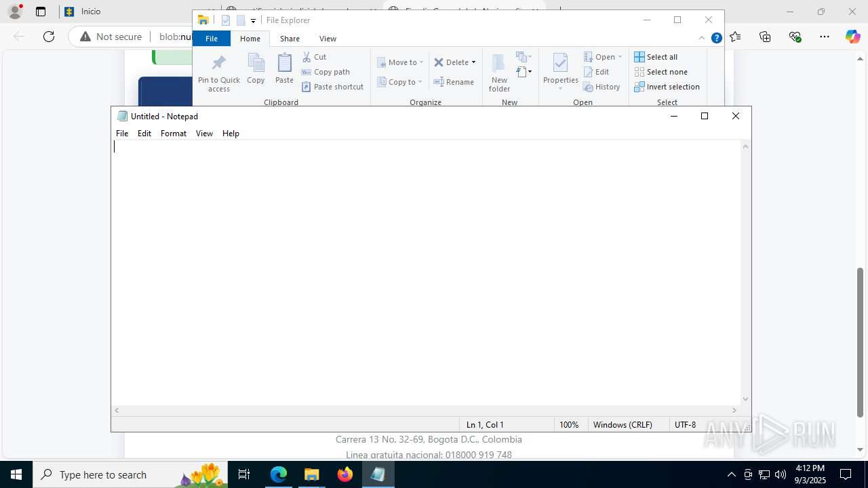
Task: Open the taskbar volume icon
Action: [x=781, y=474]
